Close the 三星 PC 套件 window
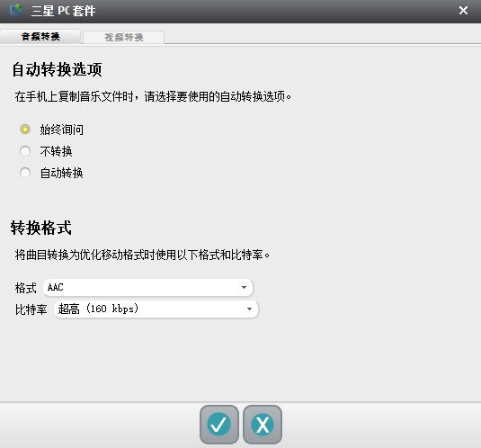 click(463, 11)
